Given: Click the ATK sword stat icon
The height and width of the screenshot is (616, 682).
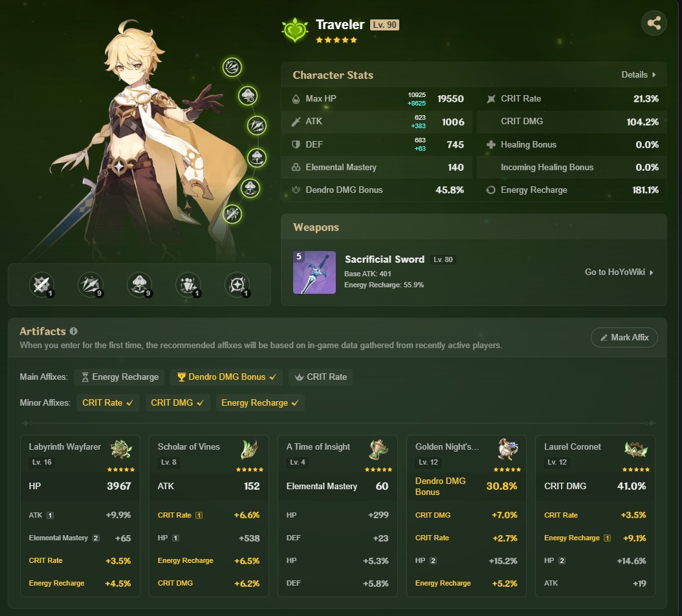Looking at the screenshot, I should pyautogui.click(x=296, y=122).
